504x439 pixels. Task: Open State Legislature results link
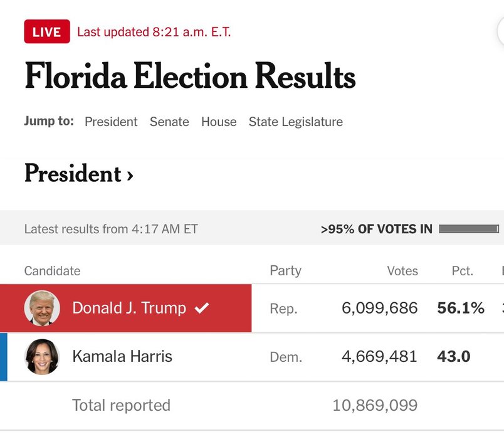point(296,122)
